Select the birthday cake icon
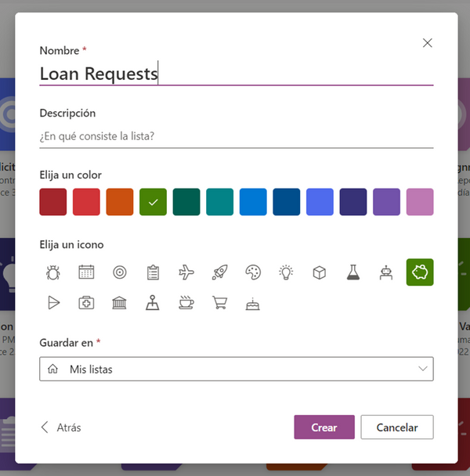 coord(253,303)
